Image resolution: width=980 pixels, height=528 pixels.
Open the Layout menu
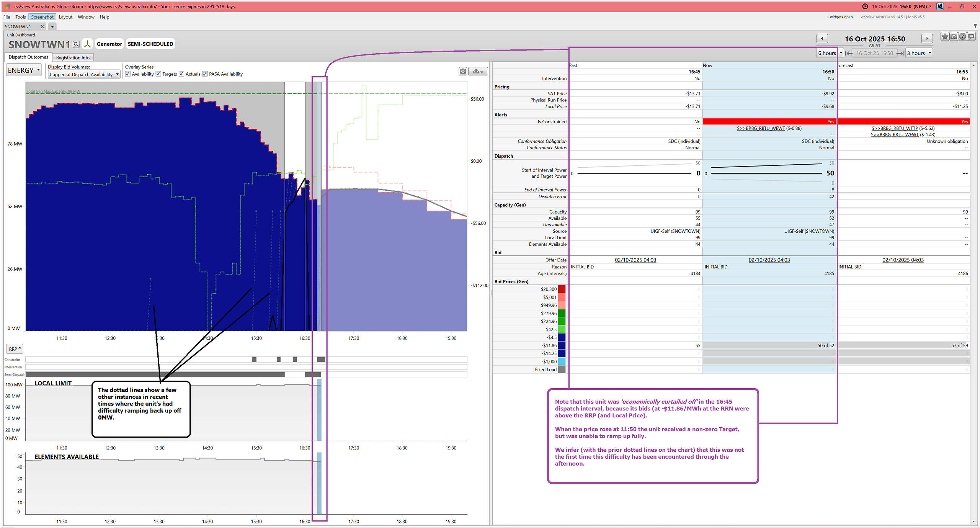pos(65,17)
